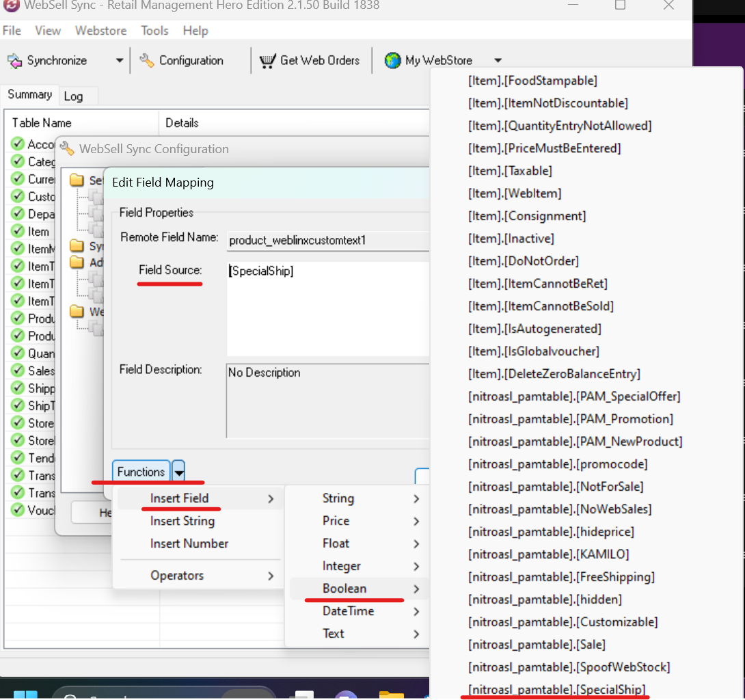This screenshot has height=700, width=745.
Task: Click the We folder icon in config tree
Action: coord(77,312)
